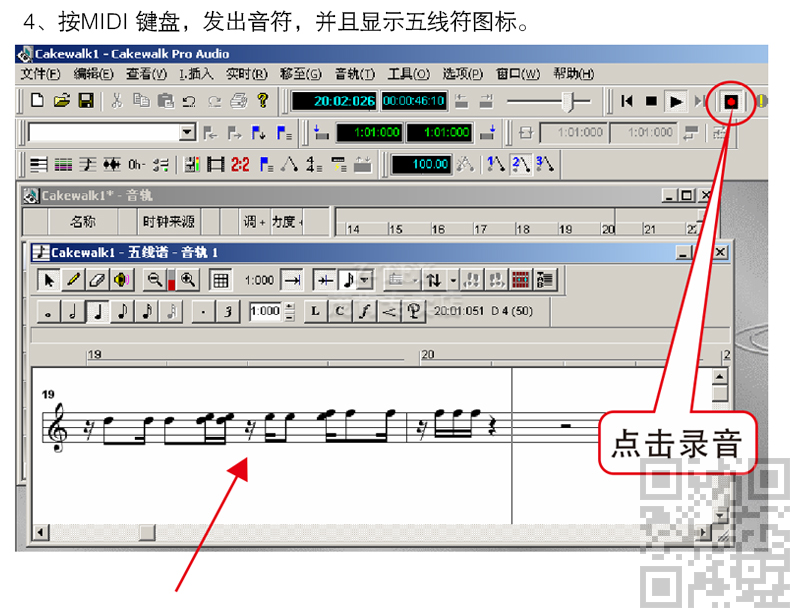Start playback with the play button
The image size is (790, 608).
[676, 102]
